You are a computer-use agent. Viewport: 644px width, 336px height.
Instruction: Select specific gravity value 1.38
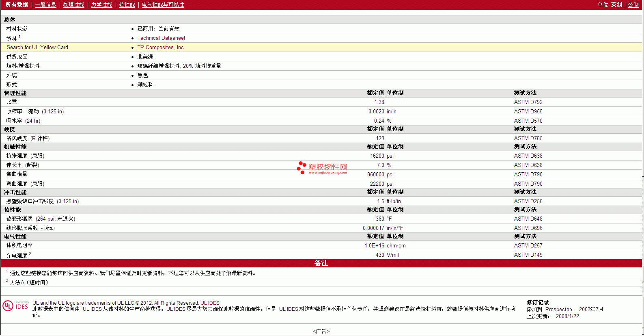(x=379, y=102)
